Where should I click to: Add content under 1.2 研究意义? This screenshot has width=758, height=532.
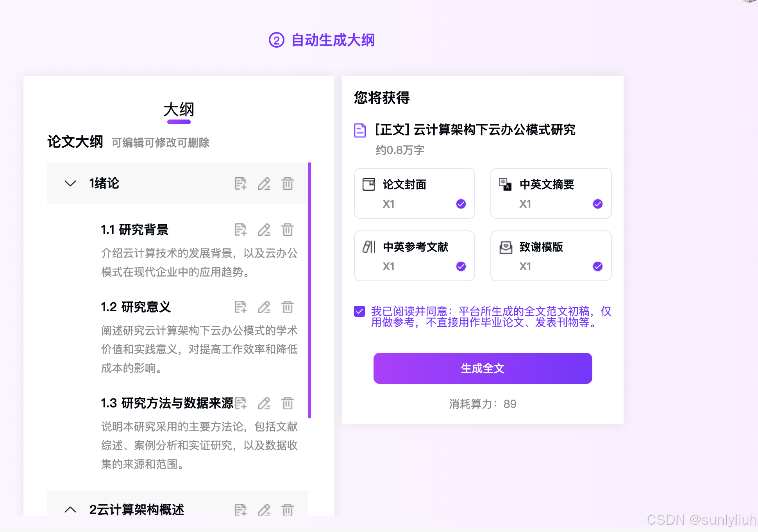click(x=240, y=307)
